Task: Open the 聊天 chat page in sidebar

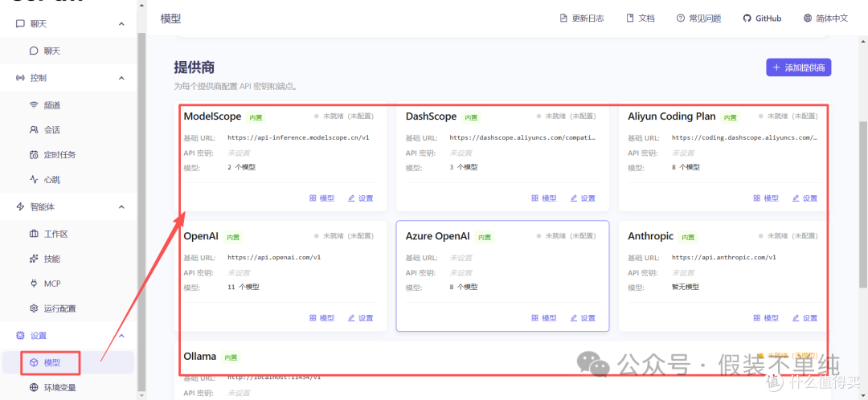Action: click(x=67, y=51)
